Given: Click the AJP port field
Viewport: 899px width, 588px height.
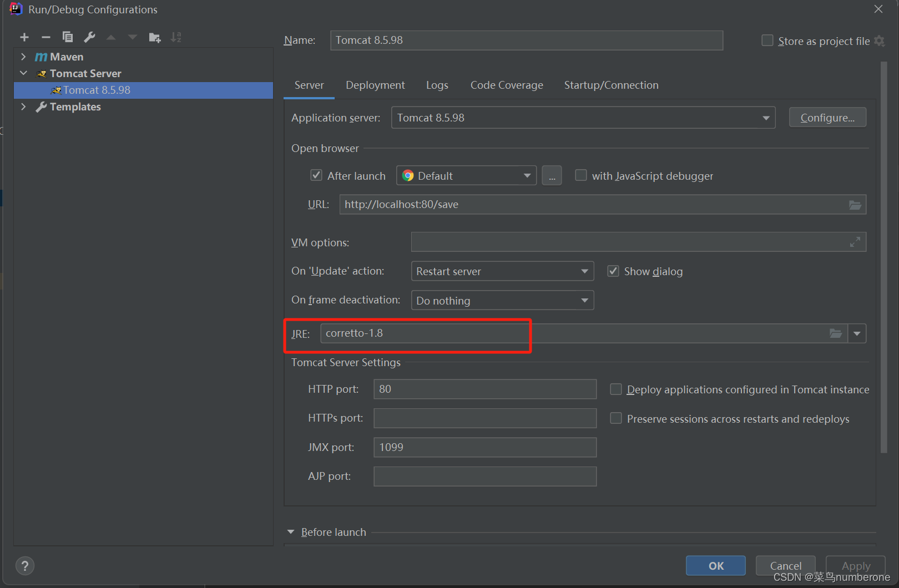Looking at the screenshot, I should [485, 477].
